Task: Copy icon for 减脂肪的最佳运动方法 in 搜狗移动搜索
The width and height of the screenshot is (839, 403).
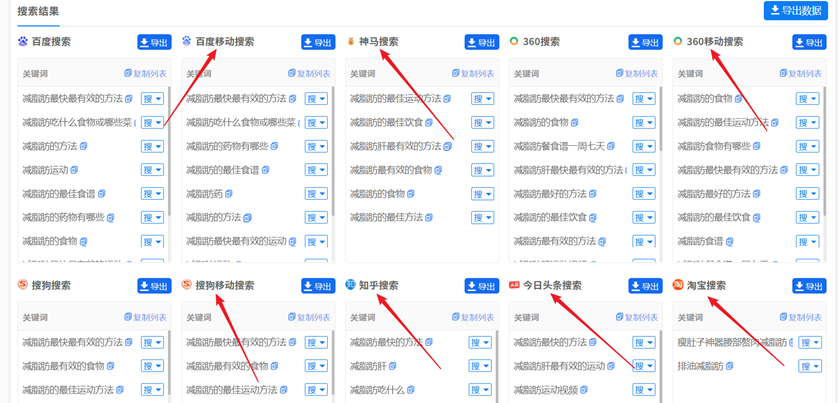Action: (284, 390)
